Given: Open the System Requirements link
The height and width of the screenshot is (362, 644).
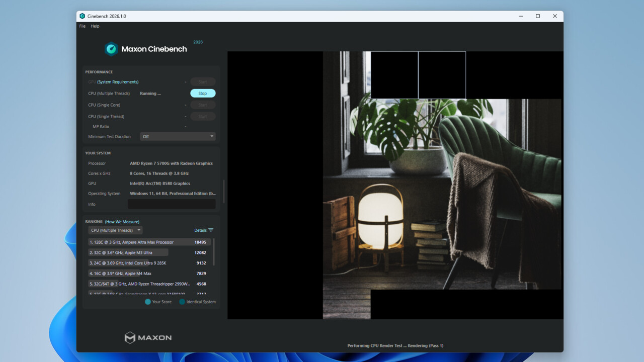Looking at the screenshot, I should pos(118,82).
